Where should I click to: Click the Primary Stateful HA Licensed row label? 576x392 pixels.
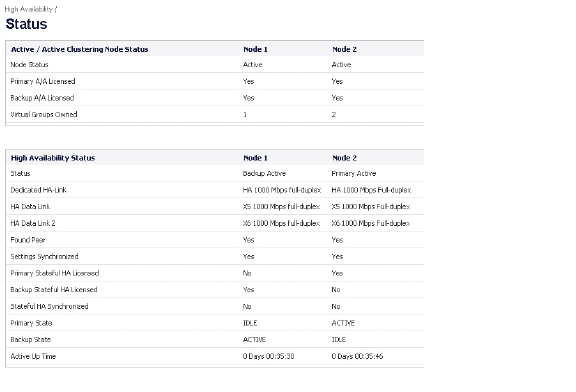pos(55,273)
